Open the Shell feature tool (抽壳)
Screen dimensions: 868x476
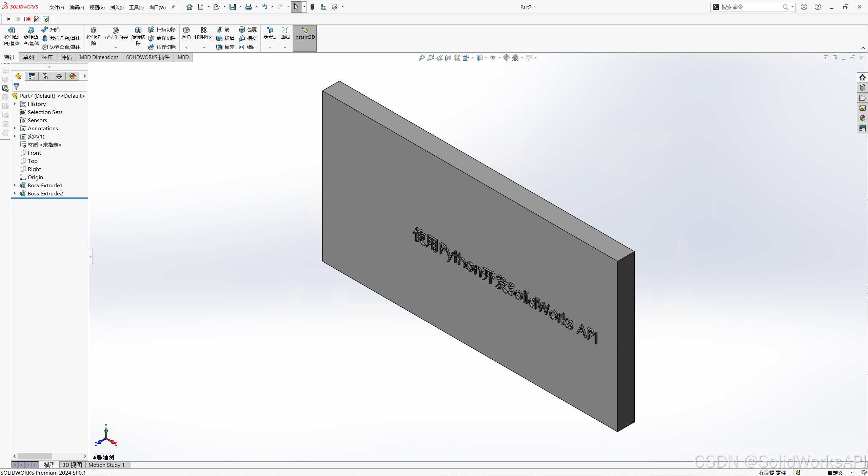[x=225, y=47]
